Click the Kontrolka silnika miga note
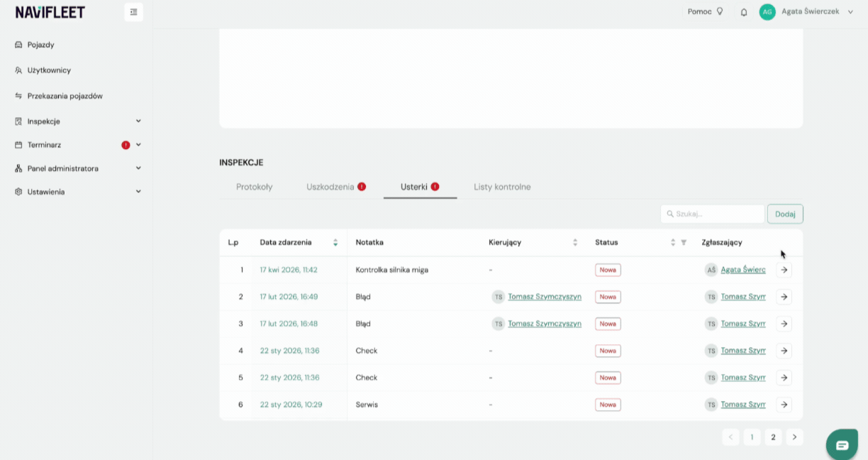The image size is (868, 460). (392, 270)
